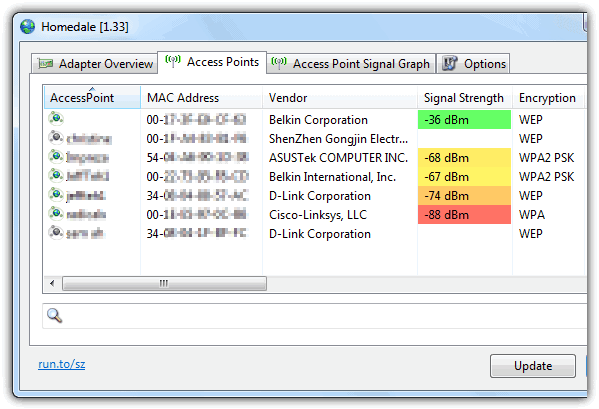Open the run.to/sz link
599x409 pixels.
(62, 364)
